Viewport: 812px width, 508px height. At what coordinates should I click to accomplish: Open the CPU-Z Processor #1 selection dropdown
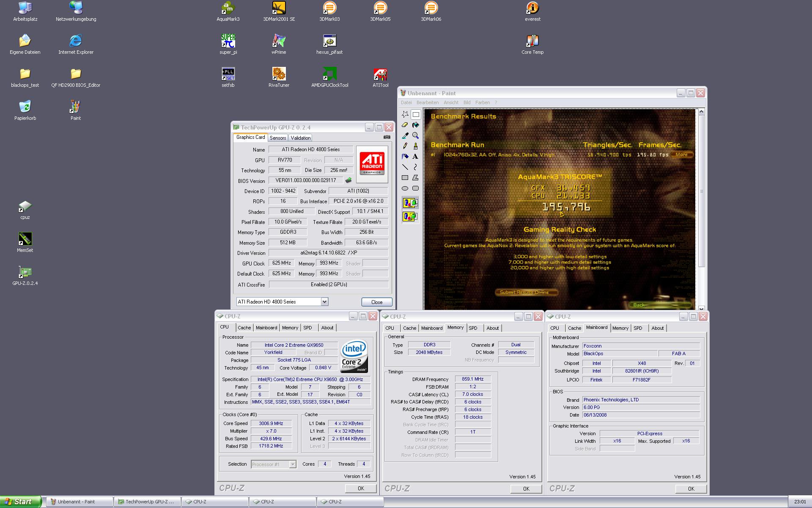292,464
